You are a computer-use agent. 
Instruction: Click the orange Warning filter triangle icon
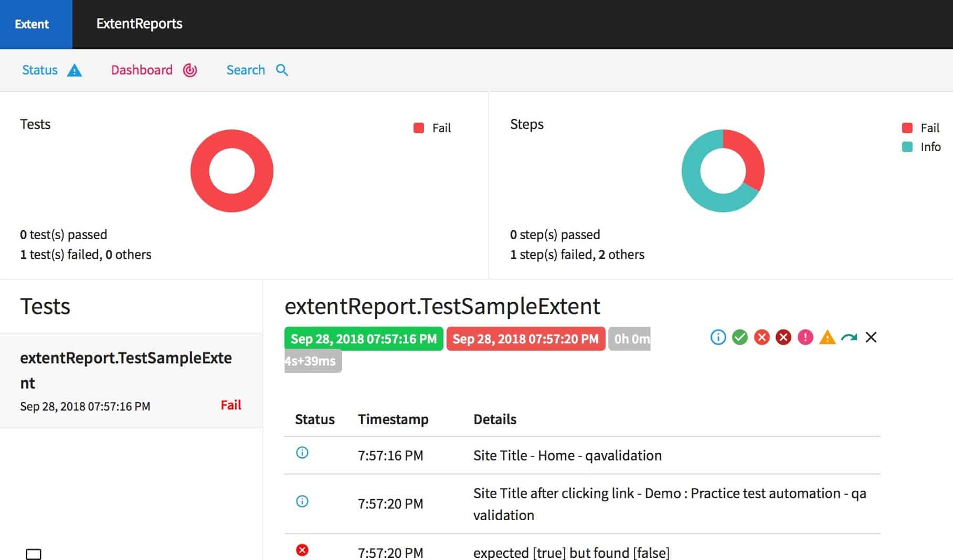tap(827, 338)
